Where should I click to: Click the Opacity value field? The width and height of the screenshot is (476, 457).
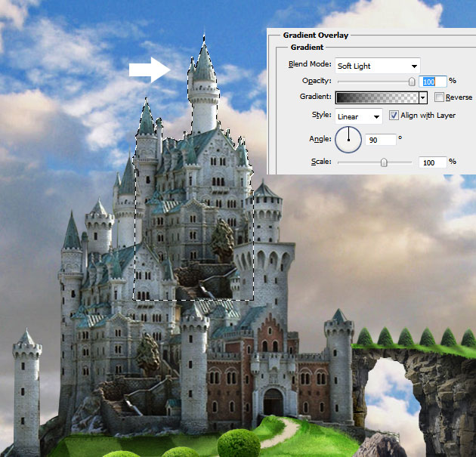click(x=433, y=81)
